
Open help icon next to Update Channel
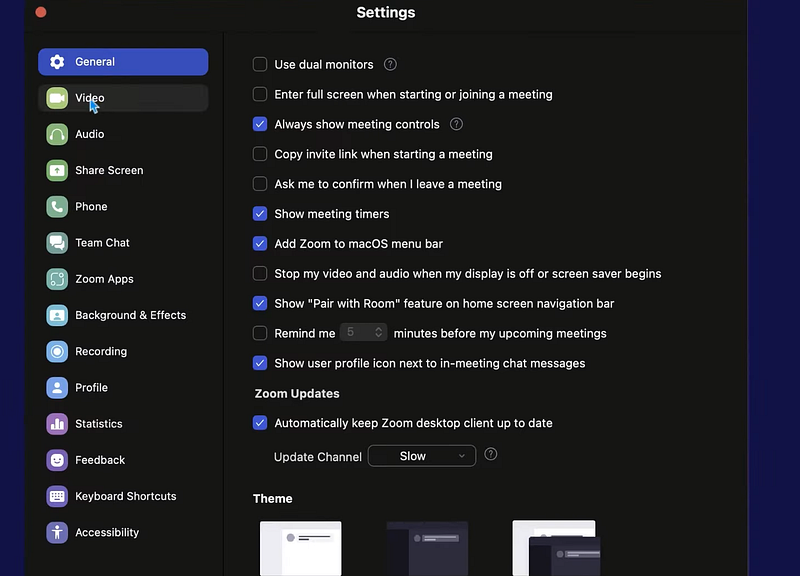[x=490, y=454]
